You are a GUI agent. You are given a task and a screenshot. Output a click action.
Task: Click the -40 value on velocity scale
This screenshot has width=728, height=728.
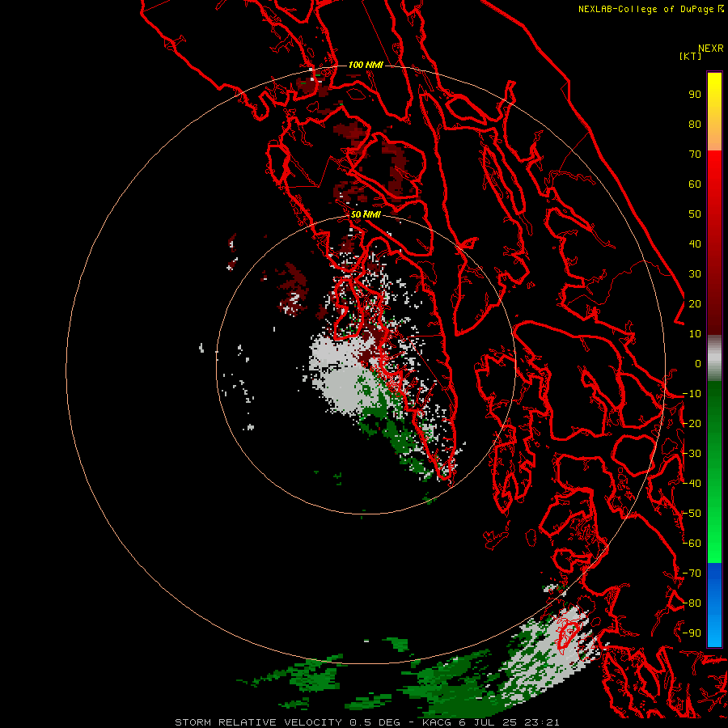click(692, 484)
